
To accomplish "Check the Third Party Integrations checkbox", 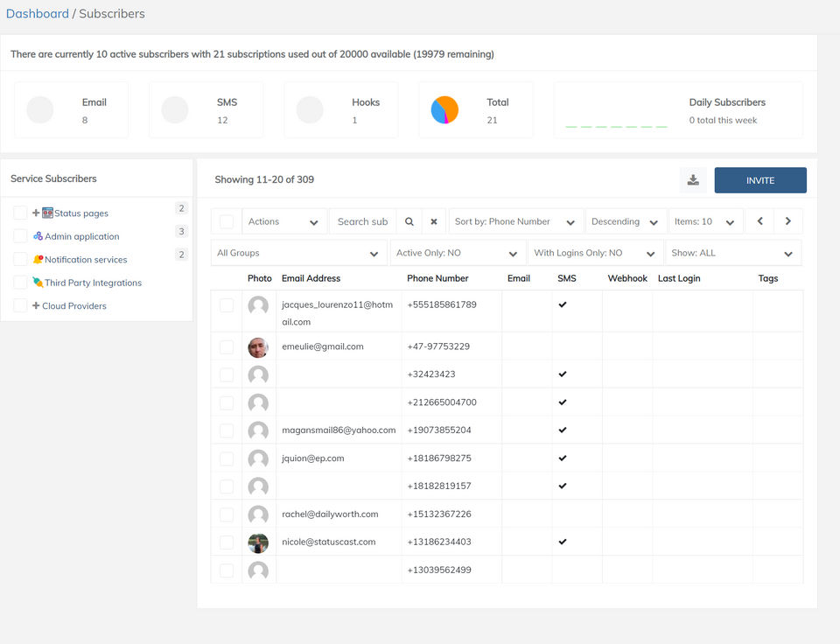I will (x=20, y=283).
